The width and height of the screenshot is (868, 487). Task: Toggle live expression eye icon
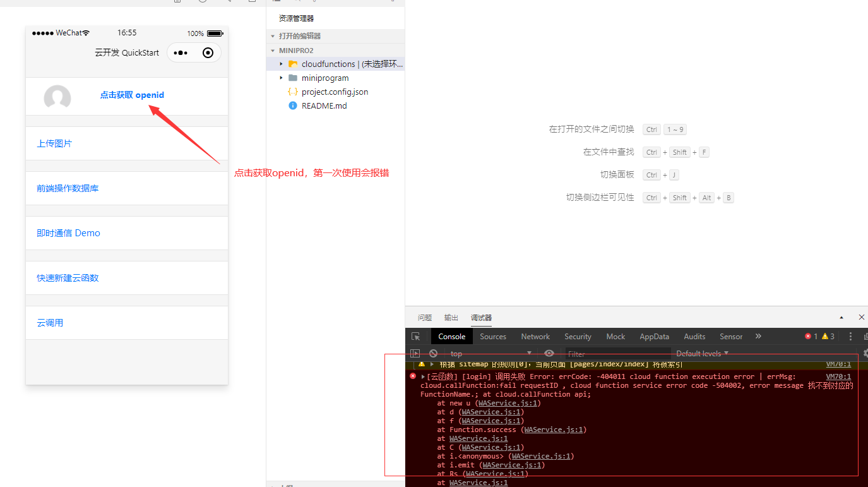click(x=549, y=354)
